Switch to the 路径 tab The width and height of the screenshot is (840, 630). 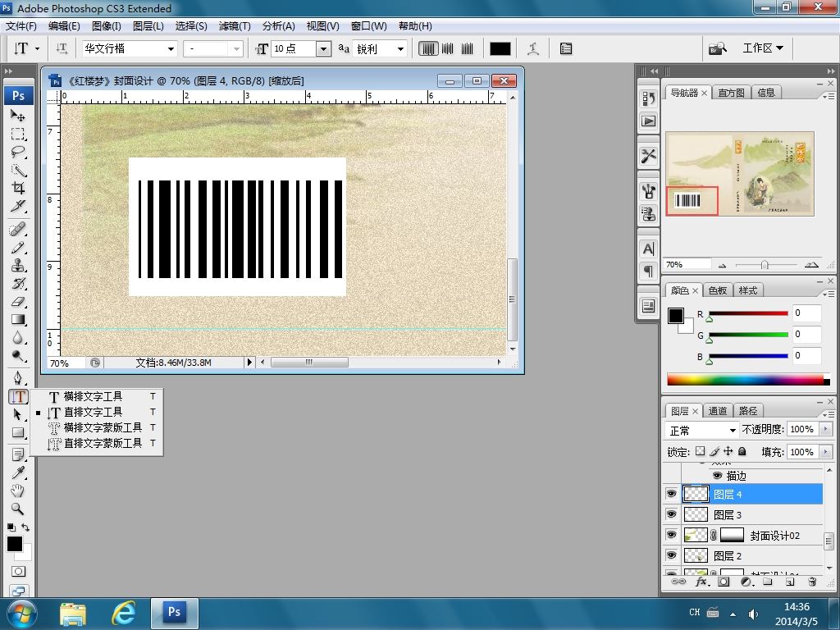click(x=748, y=411)
